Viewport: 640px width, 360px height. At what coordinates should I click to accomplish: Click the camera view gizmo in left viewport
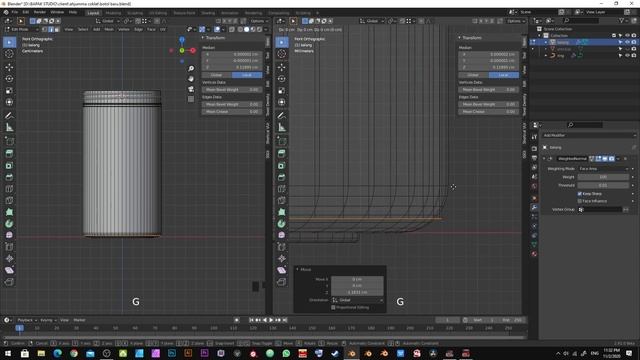click(191, 89)
